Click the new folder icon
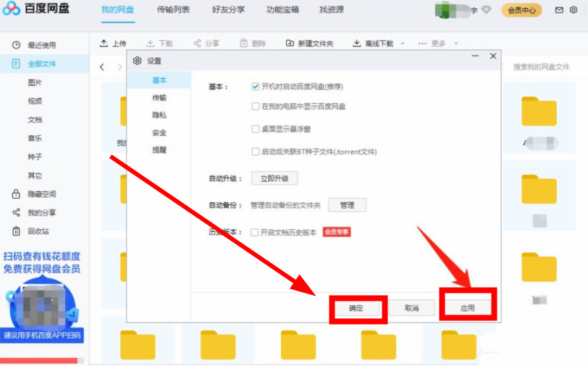The width and height of the screenshot is (588, 366). pos(290,43)
